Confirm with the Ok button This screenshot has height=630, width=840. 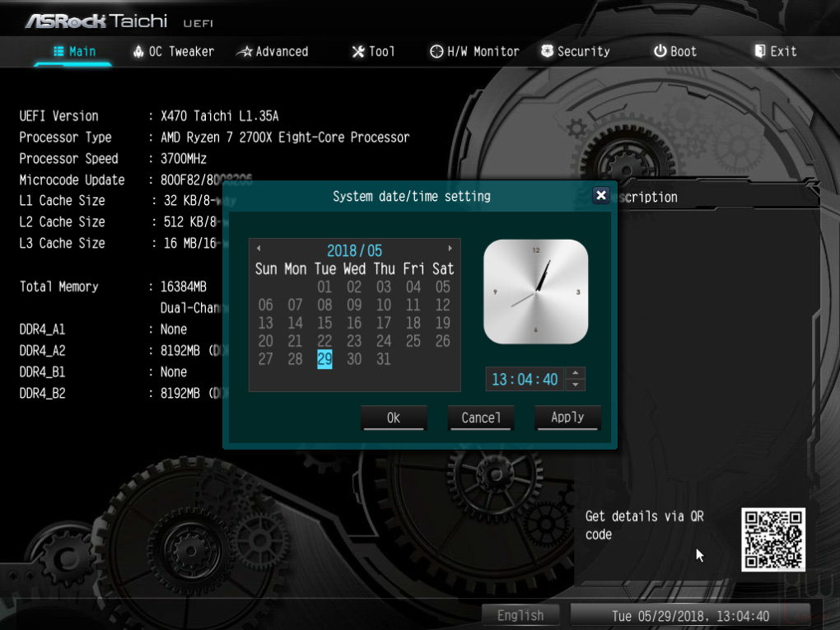394,418
